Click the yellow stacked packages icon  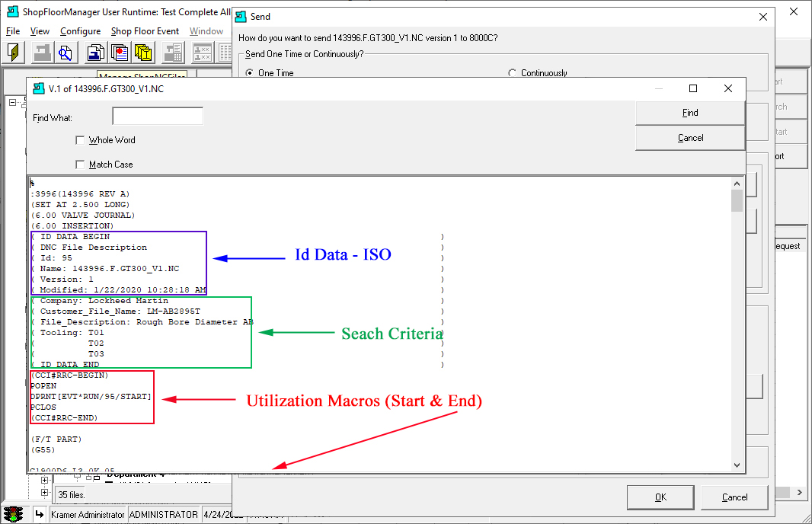click(143, 53)
